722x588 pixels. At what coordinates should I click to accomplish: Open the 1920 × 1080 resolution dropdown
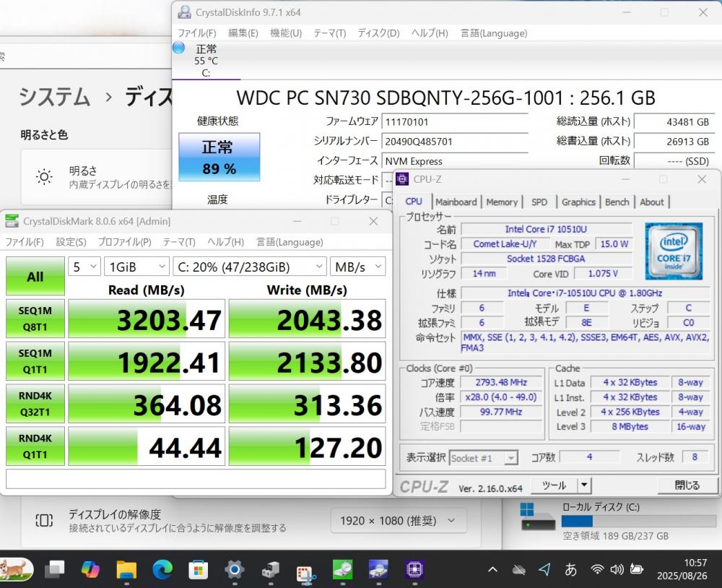399,521
